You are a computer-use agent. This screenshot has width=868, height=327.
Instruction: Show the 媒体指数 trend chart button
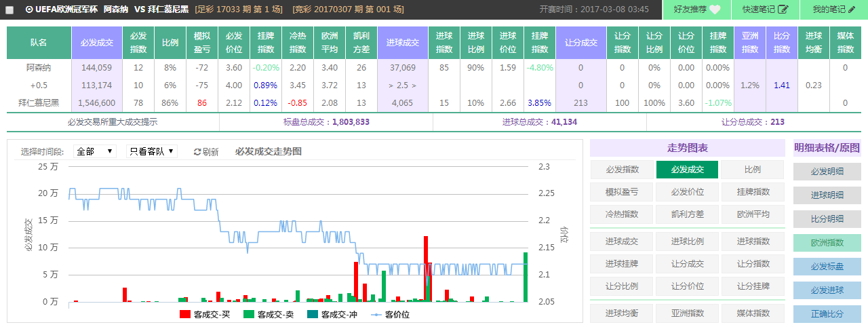tap(753, 313)
